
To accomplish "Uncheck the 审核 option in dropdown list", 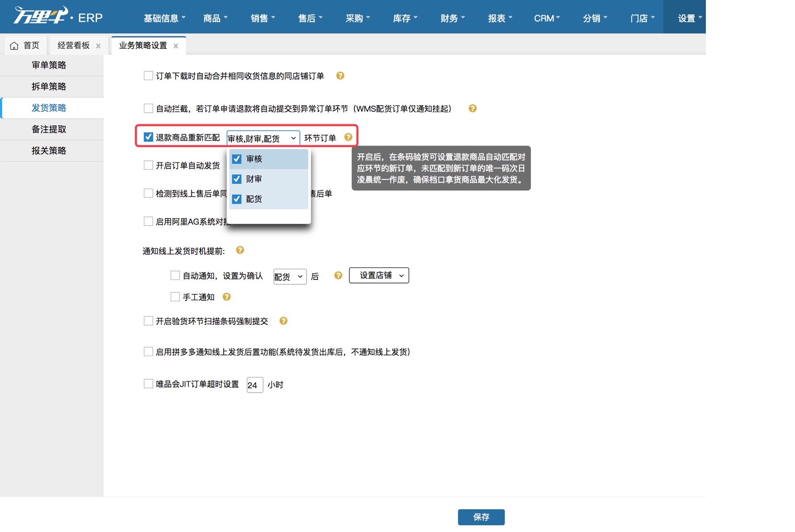I will click(x=237, y=159).
